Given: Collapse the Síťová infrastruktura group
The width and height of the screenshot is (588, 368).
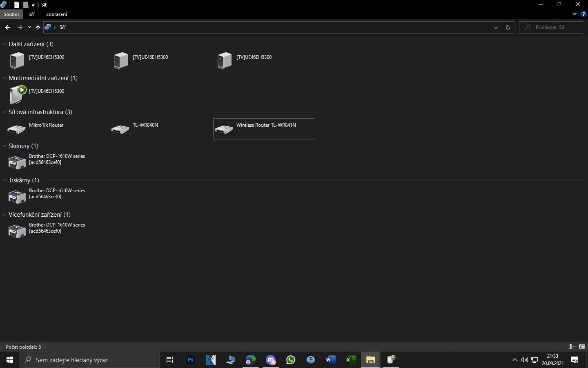Looking at the screenshot, I should point(4,112).
